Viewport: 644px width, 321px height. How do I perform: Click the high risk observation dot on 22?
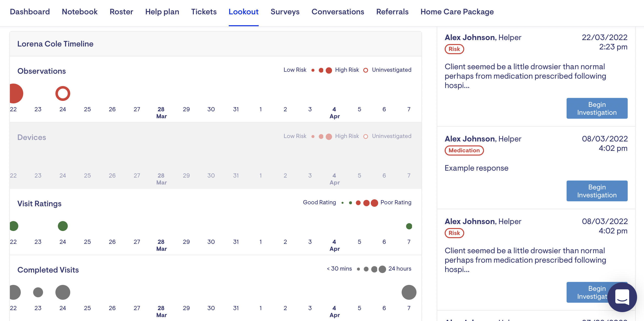16,93
